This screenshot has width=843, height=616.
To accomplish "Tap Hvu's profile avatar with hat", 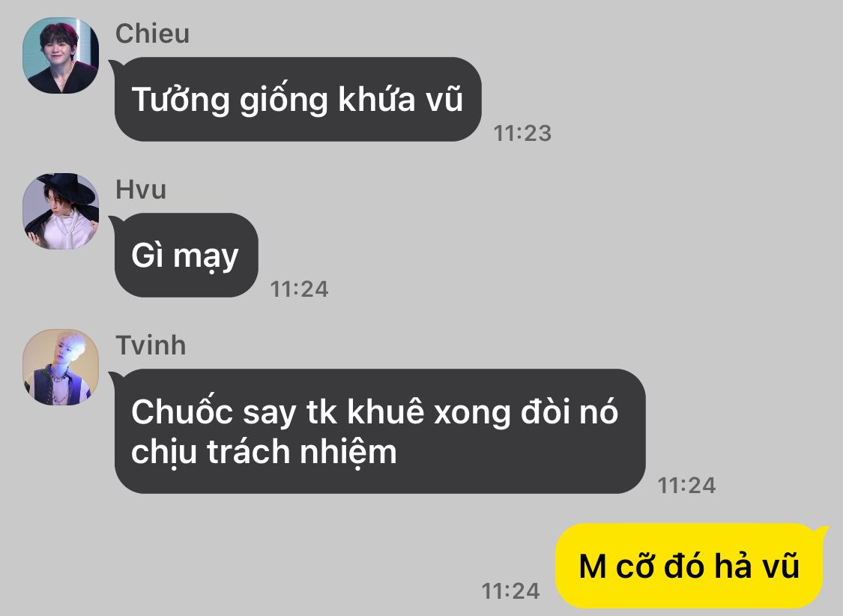I will [61, 211].
